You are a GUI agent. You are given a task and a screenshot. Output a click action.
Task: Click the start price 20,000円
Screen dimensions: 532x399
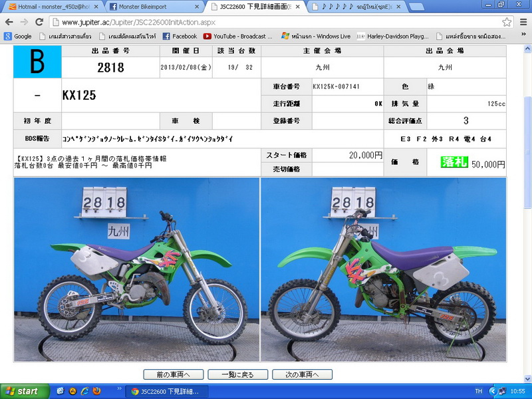(366, 156)
